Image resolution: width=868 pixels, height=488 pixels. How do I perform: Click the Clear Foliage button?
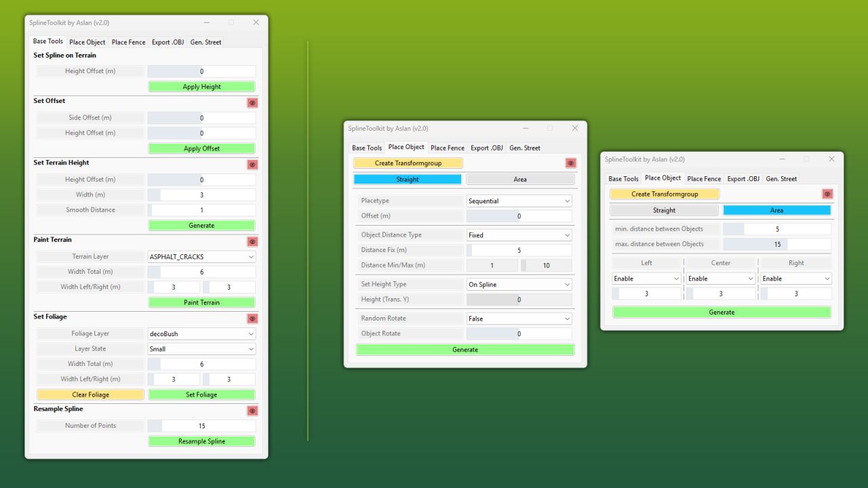click(x=90, y=394)
